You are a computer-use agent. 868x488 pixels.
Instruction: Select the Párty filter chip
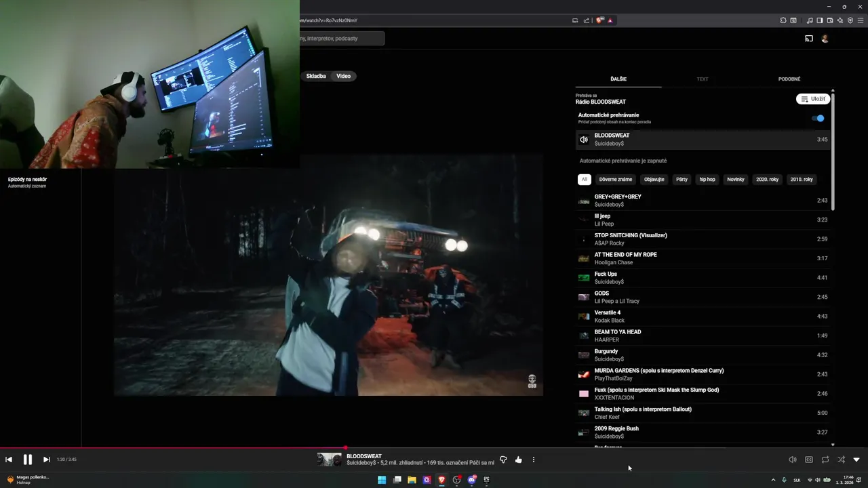click(682, 180)
